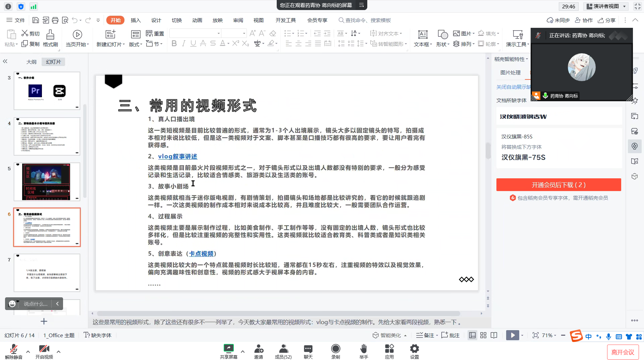
Task: Open the Chat panel icon
Action: coord(308,349)
